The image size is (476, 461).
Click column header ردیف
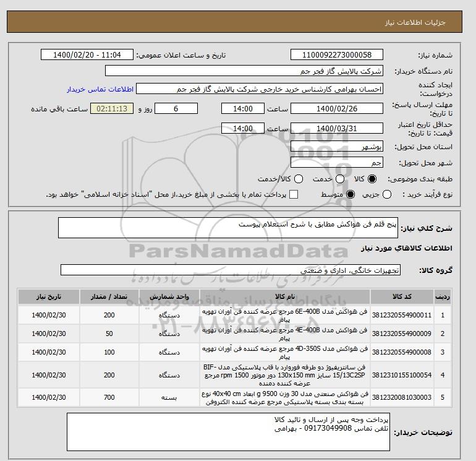(443, 296)
